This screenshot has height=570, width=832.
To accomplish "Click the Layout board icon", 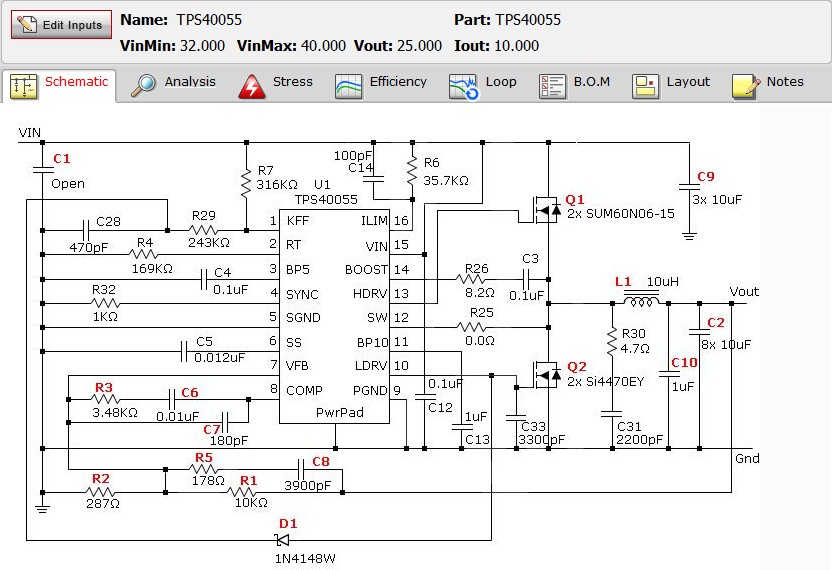I will tap(646, 87).
